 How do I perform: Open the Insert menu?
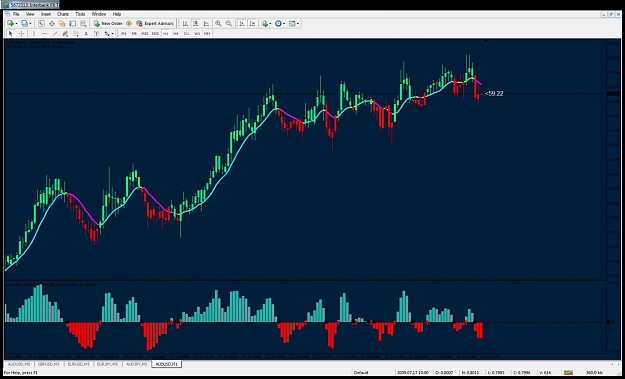[x=46, y=14]
